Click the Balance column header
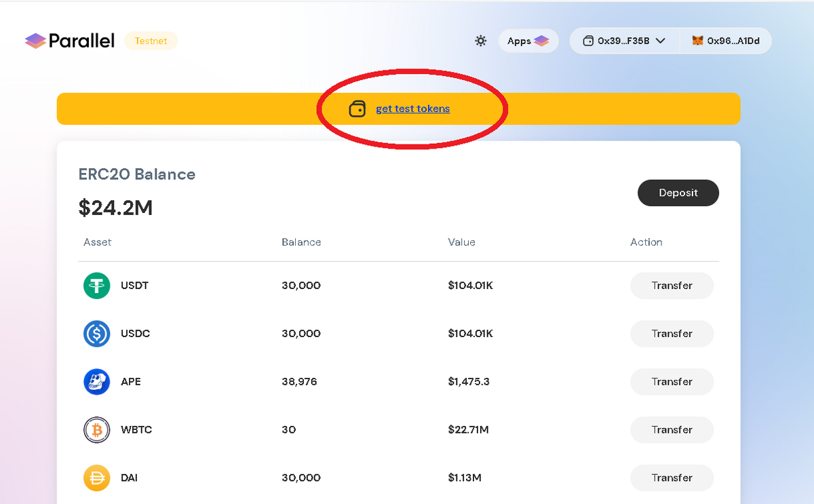The height and width of the screenshot is (504, 814). click(x=301, y=242)
